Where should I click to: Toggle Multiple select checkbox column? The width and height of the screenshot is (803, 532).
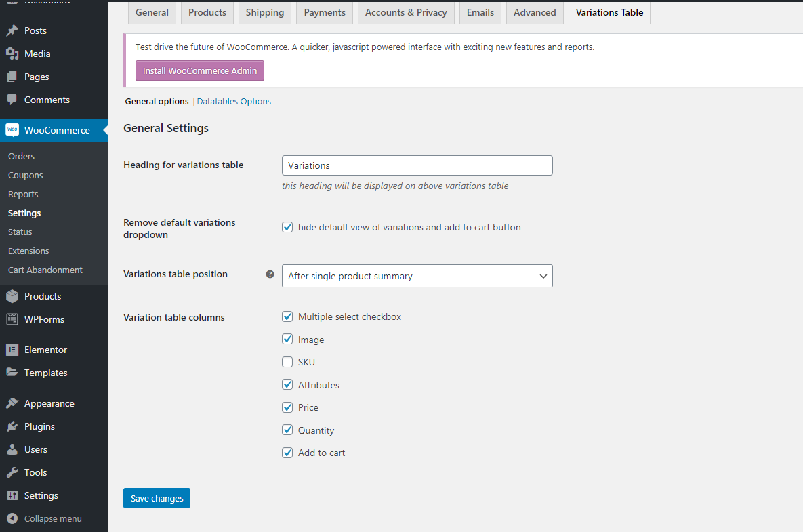(x=287, y=317)
